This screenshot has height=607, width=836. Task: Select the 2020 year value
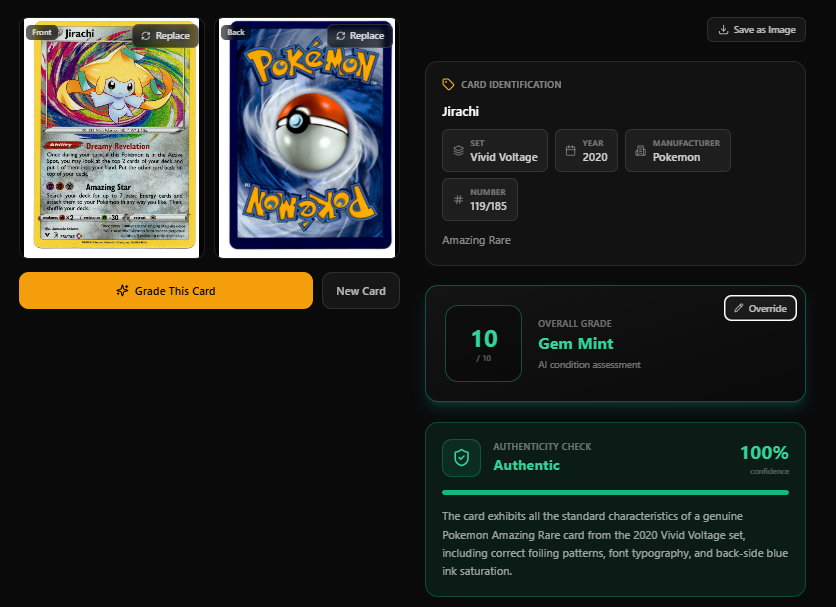click(595, 157)
